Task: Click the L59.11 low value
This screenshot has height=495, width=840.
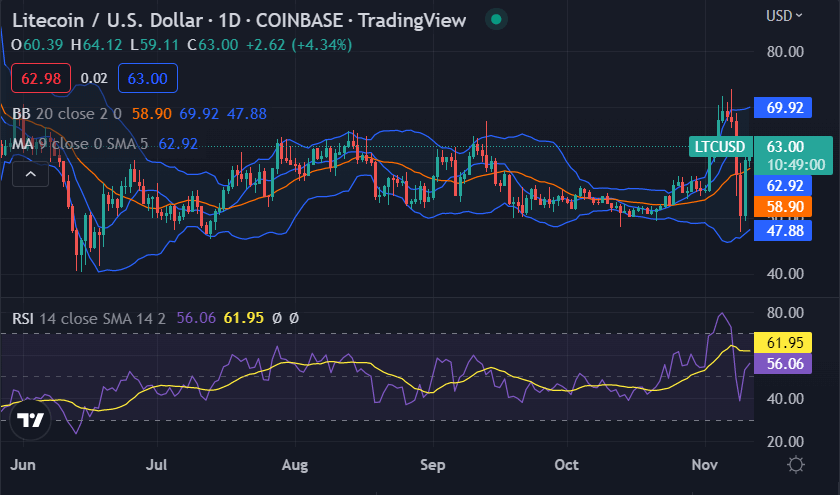Action: click(154, 44)
